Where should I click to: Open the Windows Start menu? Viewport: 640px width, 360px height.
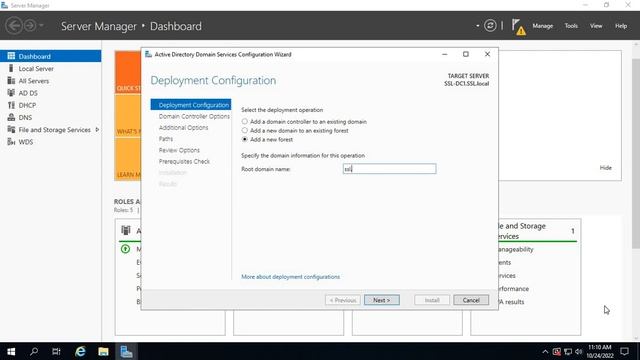(11, 351)
